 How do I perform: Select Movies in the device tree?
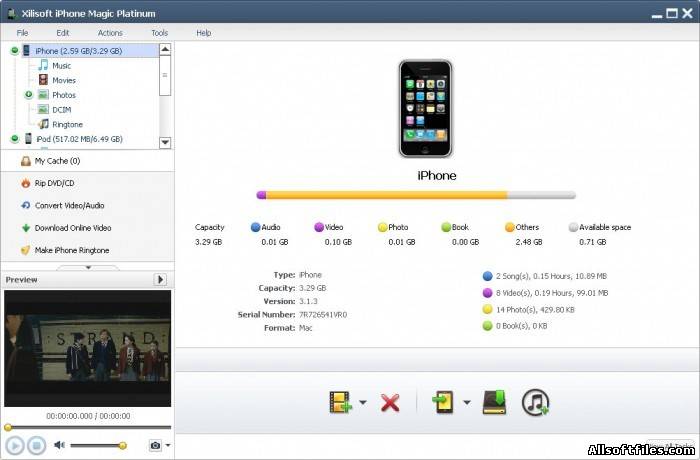tap(64, 80)
